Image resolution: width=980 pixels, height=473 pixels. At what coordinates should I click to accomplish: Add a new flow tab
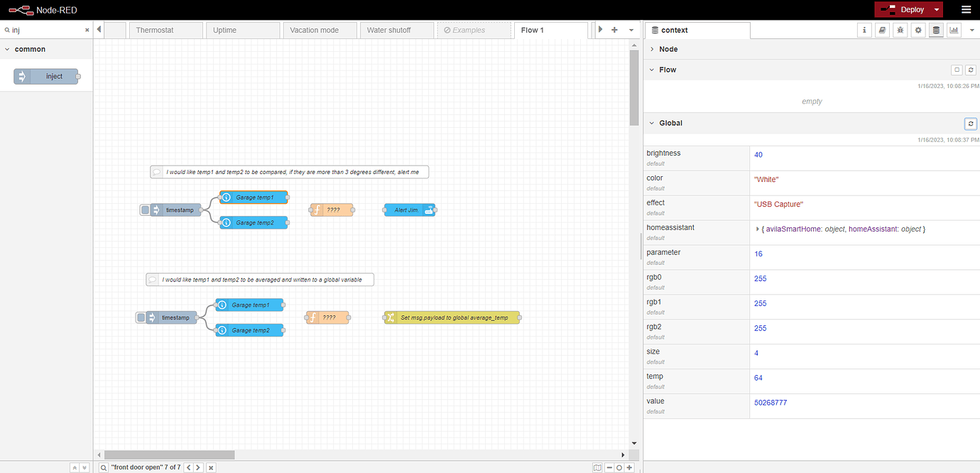(614, 30)
